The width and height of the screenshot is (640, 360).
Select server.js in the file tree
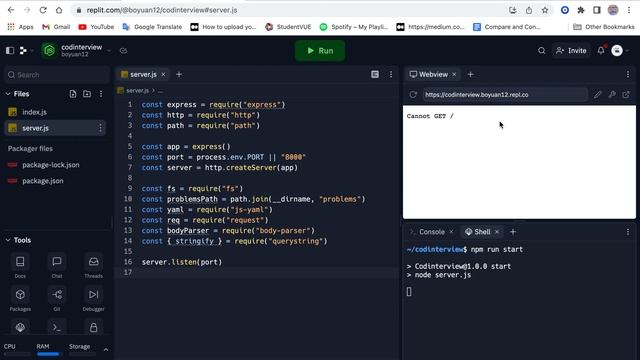pos(55,128)
